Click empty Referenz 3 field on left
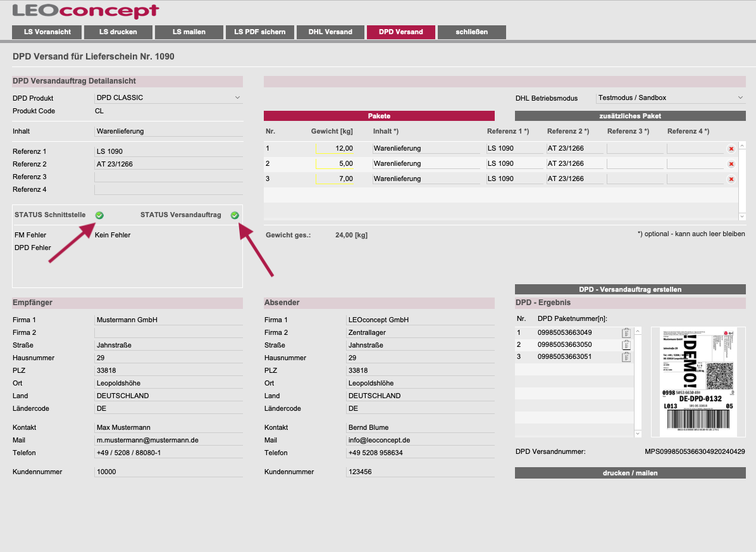This screenshot has height=552, width=756. (x=169, y=177)
